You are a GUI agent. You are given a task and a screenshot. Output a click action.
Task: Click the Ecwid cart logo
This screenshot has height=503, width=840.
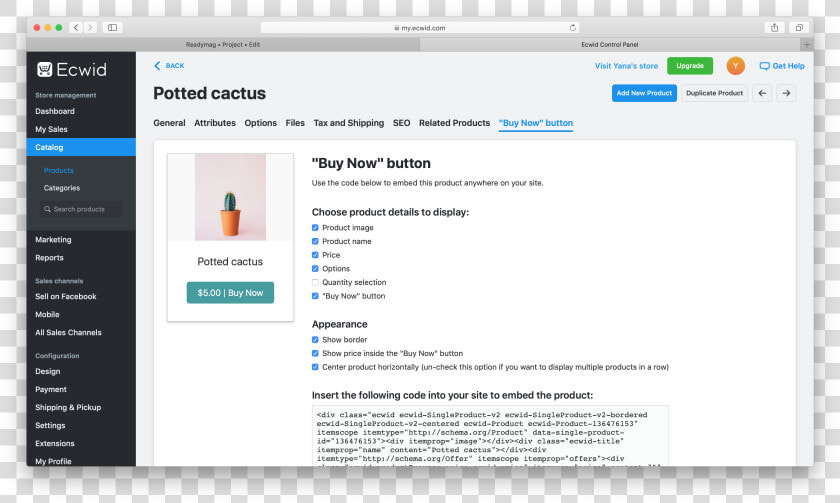click(44, 69)
